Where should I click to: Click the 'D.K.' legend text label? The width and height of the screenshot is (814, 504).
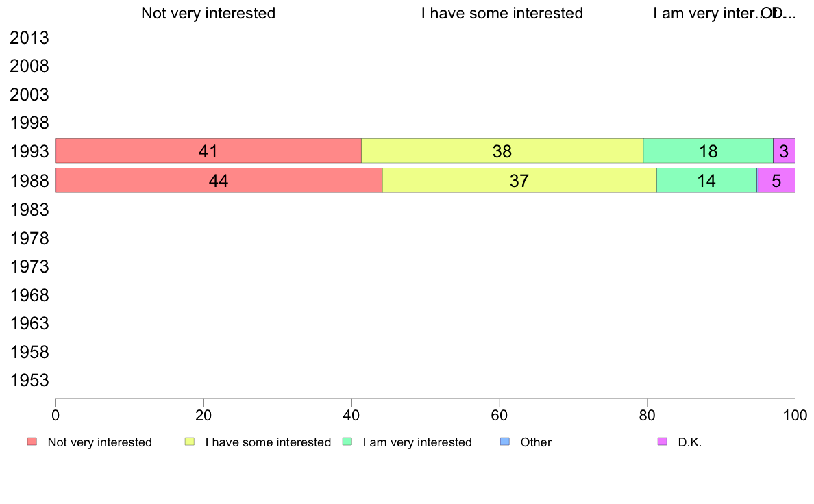click(690, 442)
